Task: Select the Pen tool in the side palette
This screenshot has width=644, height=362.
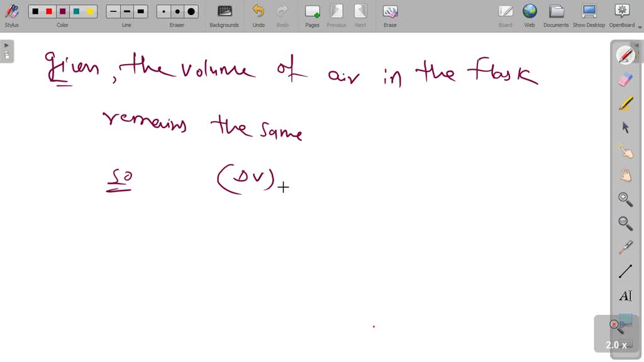Action: click(x=625, y=55)
